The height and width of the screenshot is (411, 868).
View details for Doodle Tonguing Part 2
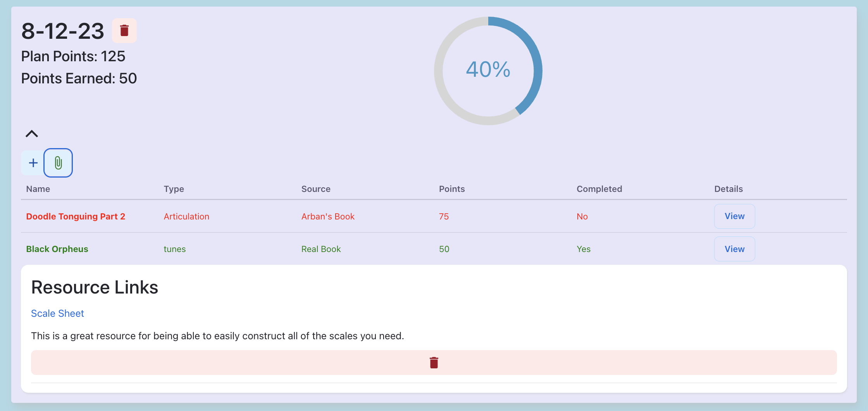point(734,216)
